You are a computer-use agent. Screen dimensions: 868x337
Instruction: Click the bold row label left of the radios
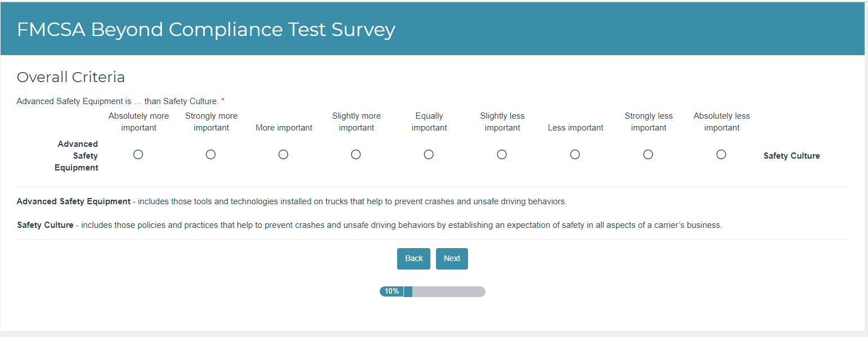click(x=77, y=156)
